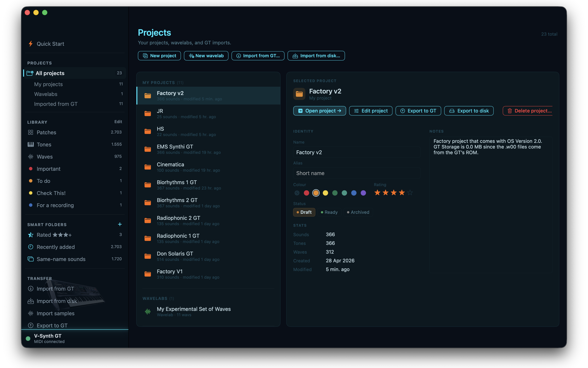Click Edit project button
The width and height of the screenshot is (588, 368).
(371, 111)
